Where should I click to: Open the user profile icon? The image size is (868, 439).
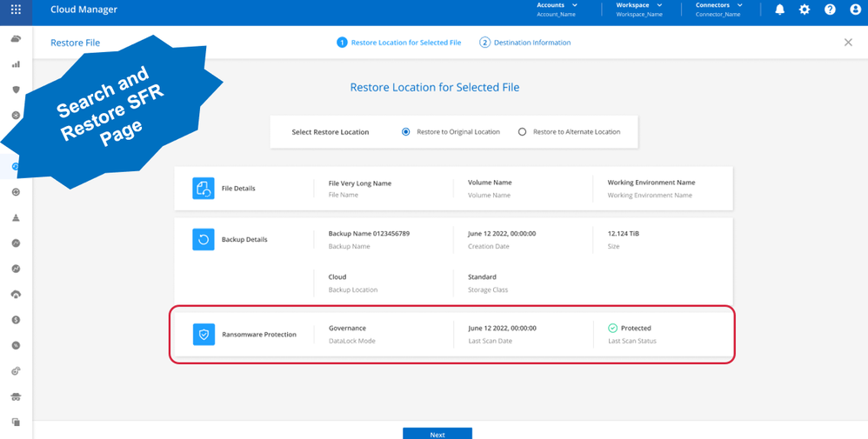pos(854,10)
